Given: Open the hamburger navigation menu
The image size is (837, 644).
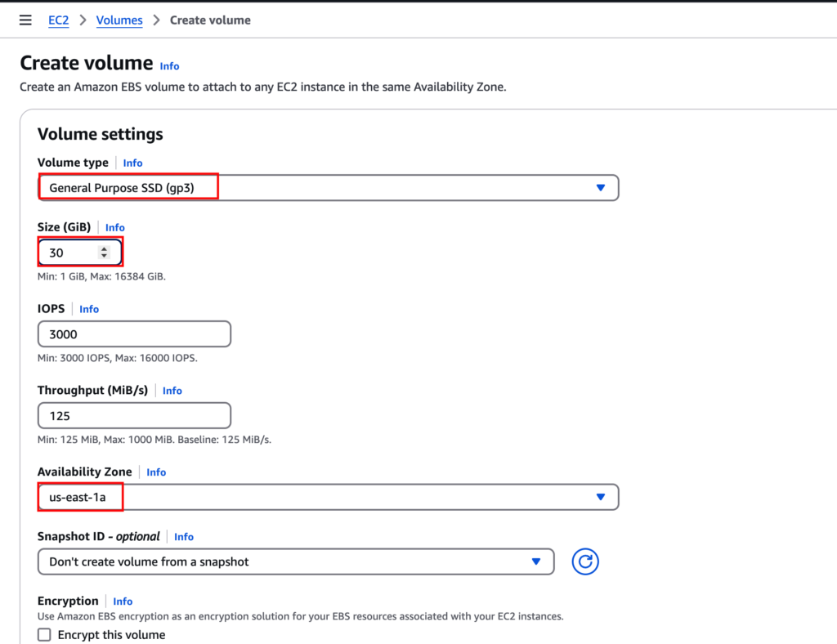Looking at the screenshot, I should [x=25, y=20].
